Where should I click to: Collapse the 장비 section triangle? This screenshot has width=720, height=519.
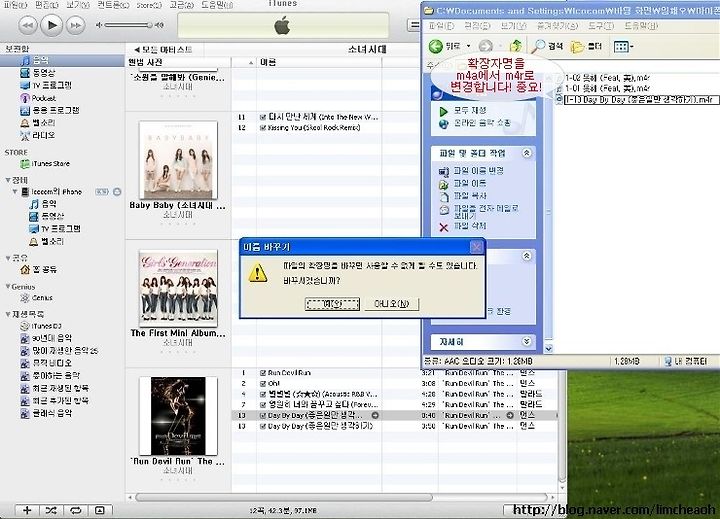[x=8, y=180]
